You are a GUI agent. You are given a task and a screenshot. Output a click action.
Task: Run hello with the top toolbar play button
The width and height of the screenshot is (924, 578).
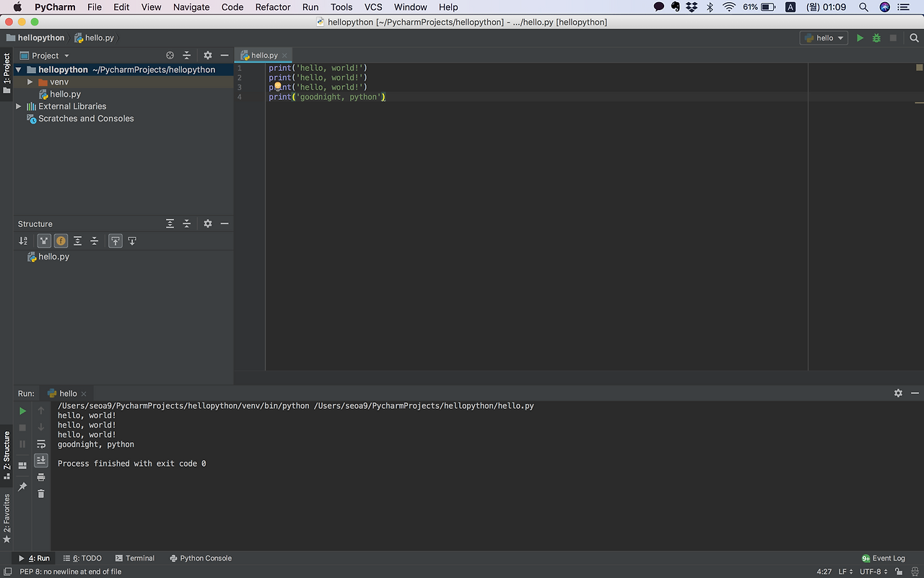[860, 38]
